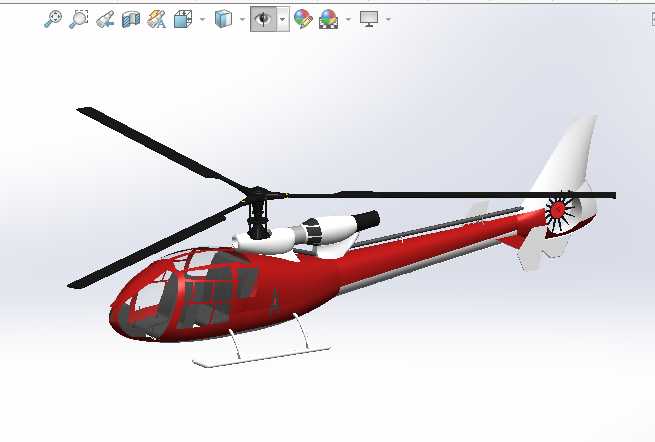This screenshot has width=655, height=442.
Task: Activate the Zoom to Area tool
Action: tap(79, 19)
